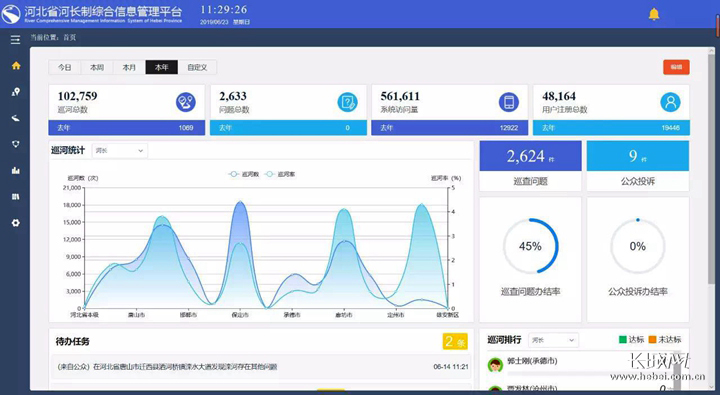Open the shield icon in sidebar
The height and width of the screenshot is (395, 720).
16,144
